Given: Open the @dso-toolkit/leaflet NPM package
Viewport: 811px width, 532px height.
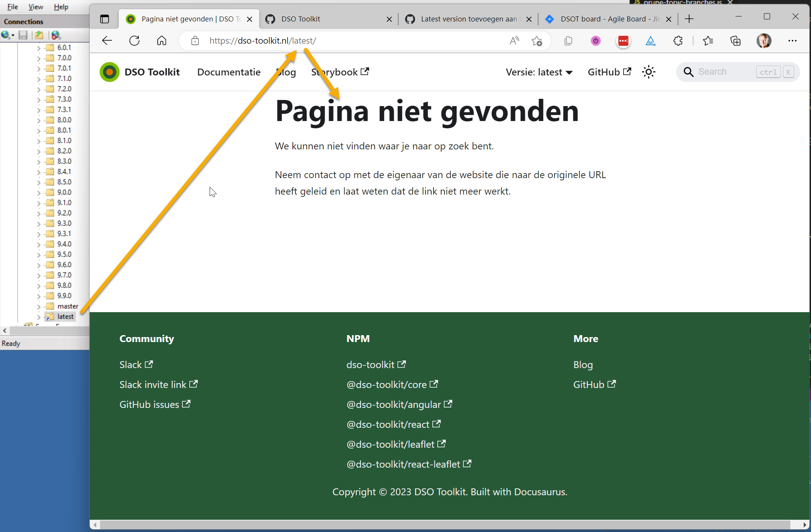Looking at the screenshot, I should click(x=391, y=444).
